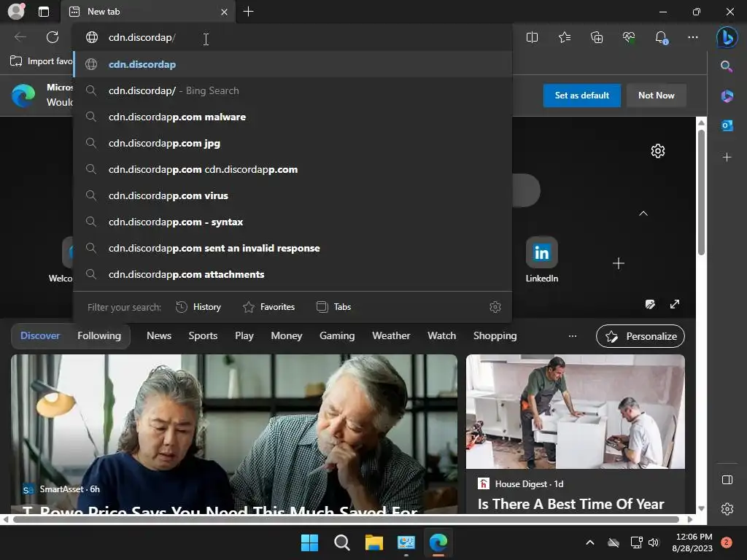Collapse quick links with the chevron
Screen dimensions: 747x560
tap(643, 214)
